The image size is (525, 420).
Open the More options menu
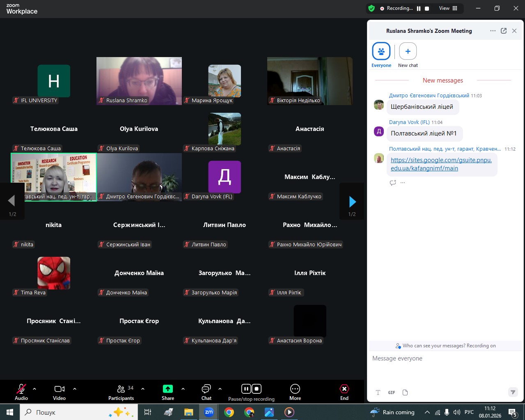point(295,392)
